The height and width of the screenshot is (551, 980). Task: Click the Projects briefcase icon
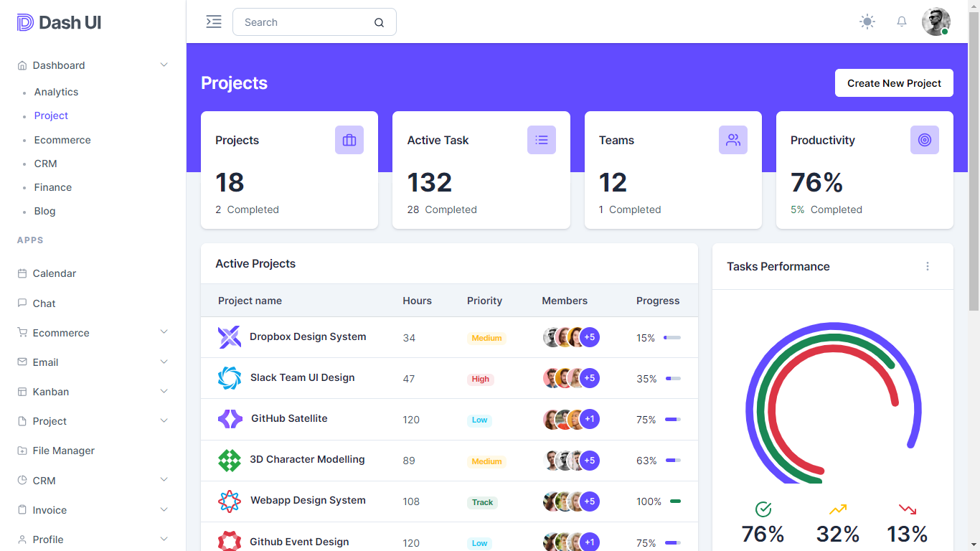pos(349,140)
